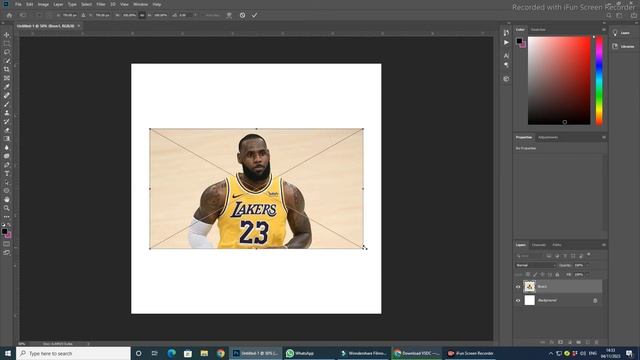Select the Brush tool
640x360 pixels.
[7, 104]
